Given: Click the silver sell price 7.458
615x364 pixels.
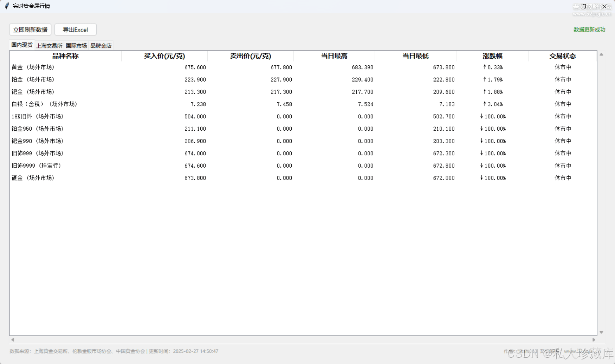Looking at the screenshot, I should pyautogui.click(x=284, y=104).
